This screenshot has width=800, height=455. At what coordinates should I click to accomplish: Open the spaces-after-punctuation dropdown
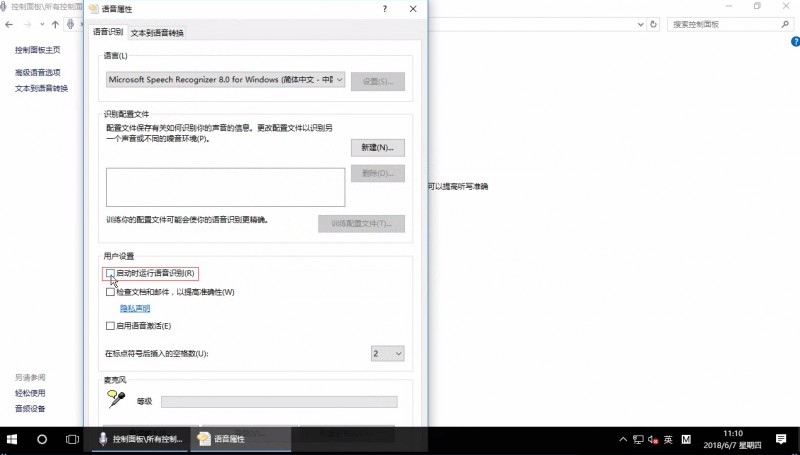coord(388,353)
